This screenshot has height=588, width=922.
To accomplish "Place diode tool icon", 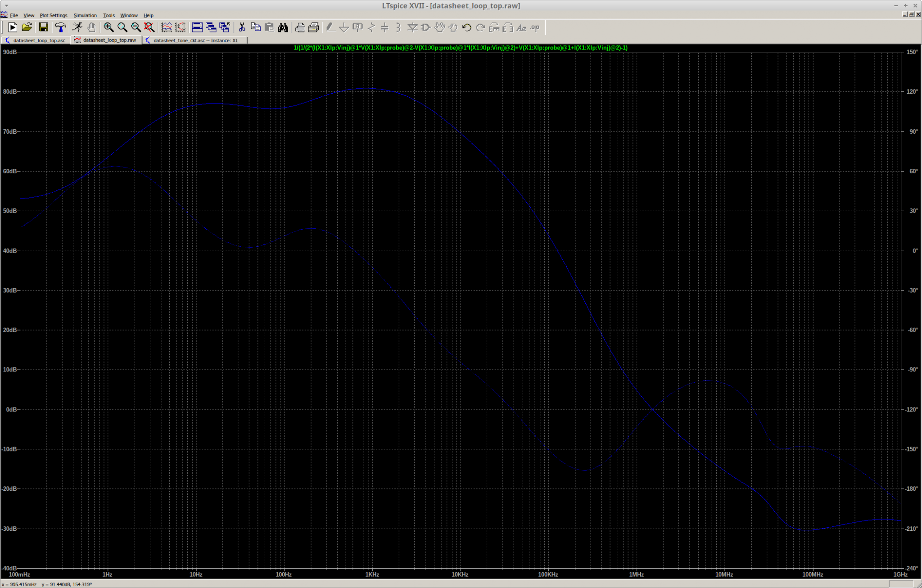I will 412,27.
